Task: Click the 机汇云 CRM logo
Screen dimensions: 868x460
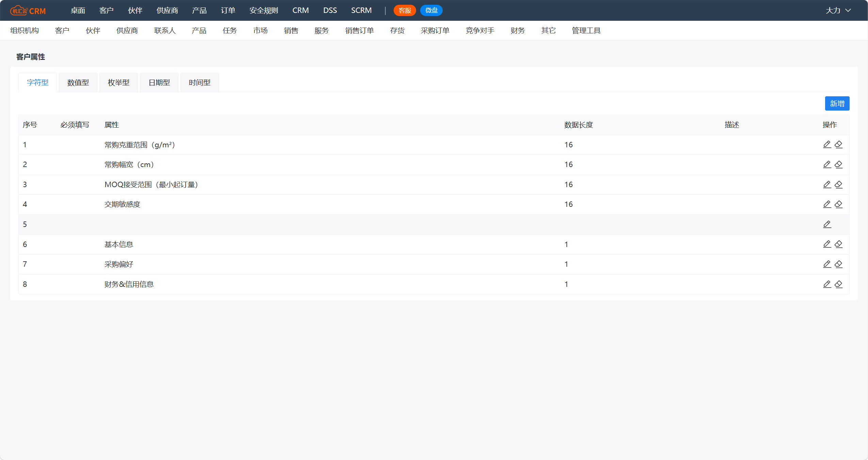Action: click(28, 11)
